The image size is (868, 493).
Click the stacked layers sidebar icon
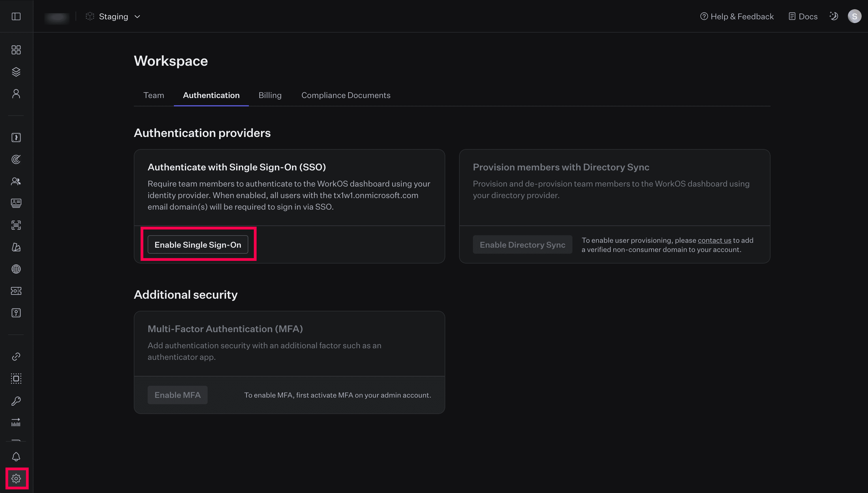16,72
